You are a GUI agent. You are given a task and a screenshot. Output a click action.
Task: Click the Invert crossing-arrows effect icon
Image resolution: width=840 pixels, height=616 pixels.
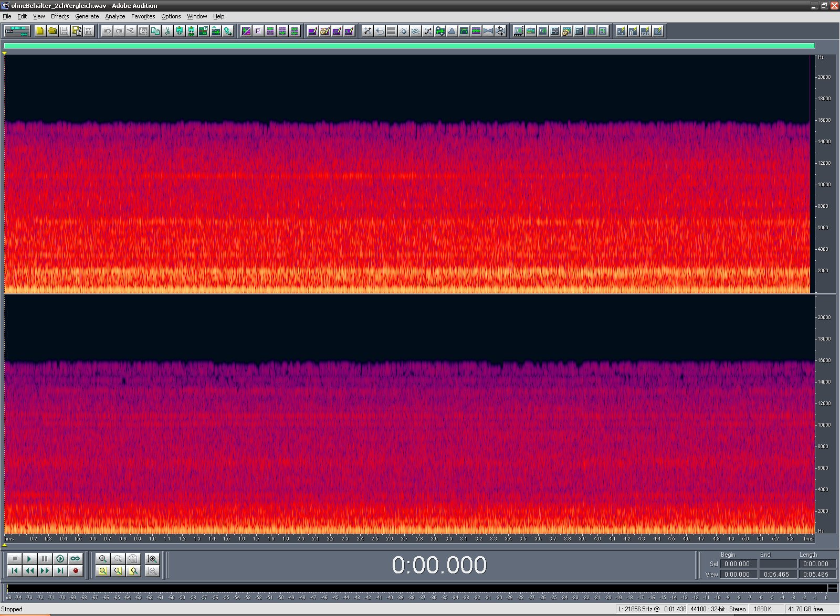click(367, 31)
